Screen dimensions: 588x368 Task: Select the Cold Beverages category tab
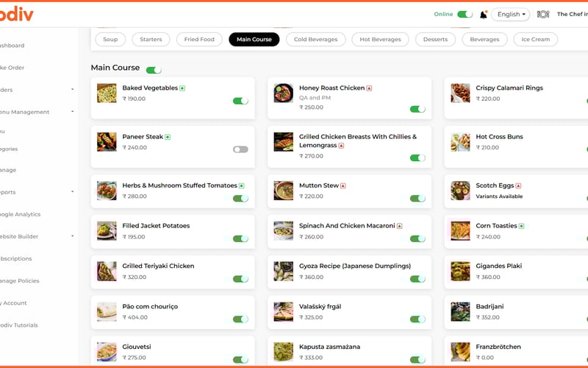316,40
